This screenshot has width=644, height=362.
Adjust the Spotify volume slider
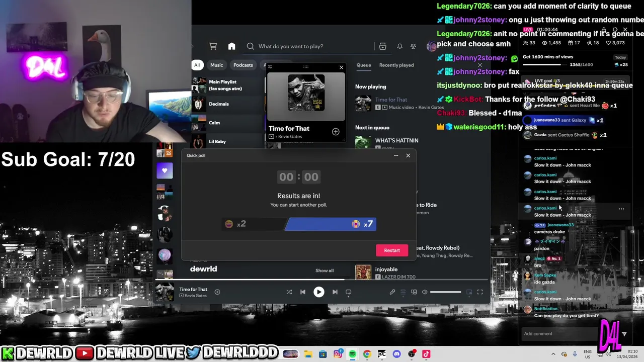tap(445, 292)
